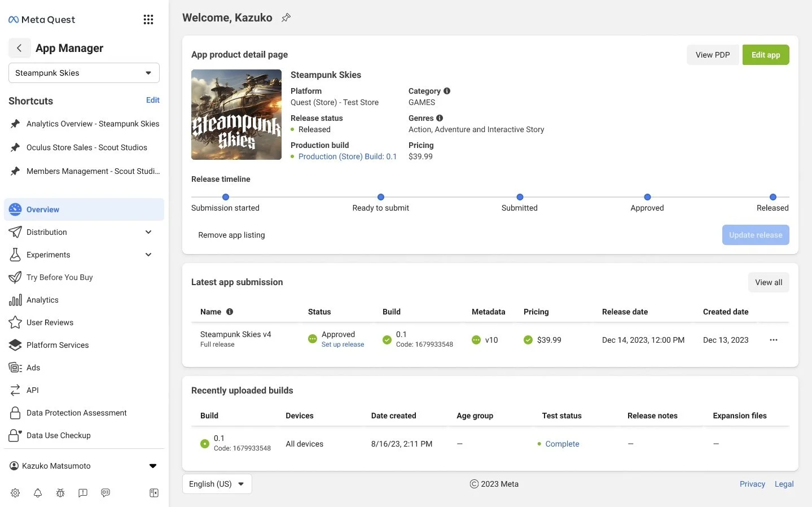Click the news chat bubble icon
The image size is (812, 507).
point(106,493)
